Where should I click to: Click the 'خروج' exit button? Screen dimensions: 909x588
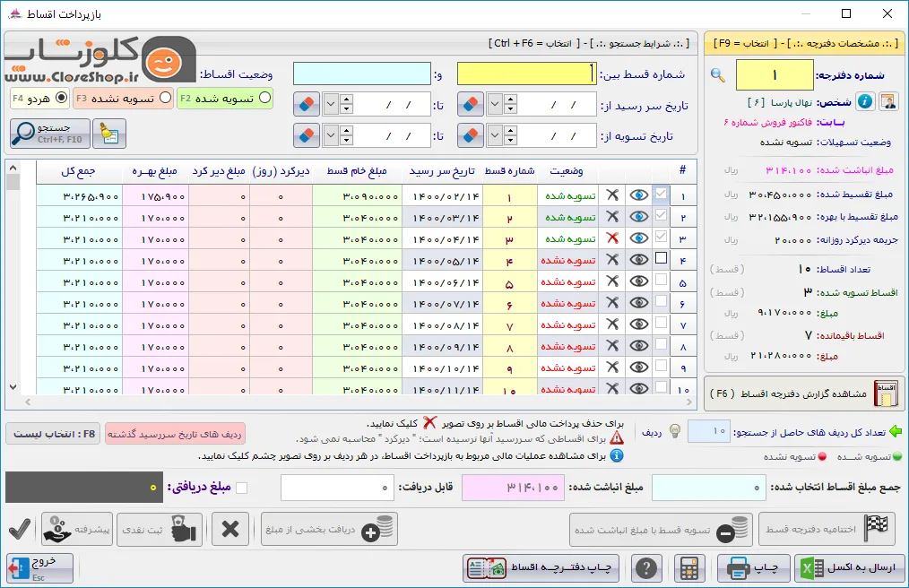(40, 568)
